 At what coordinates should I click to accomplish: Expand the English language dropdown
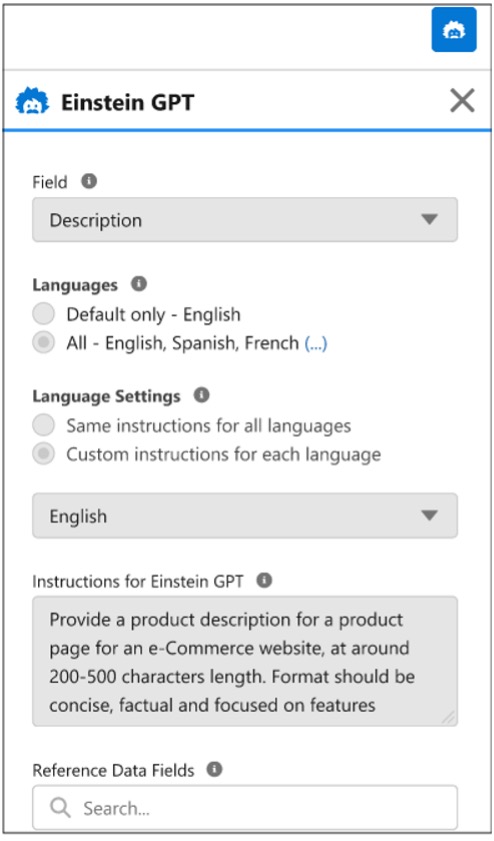pyautogui.click(x=245, y=515)
